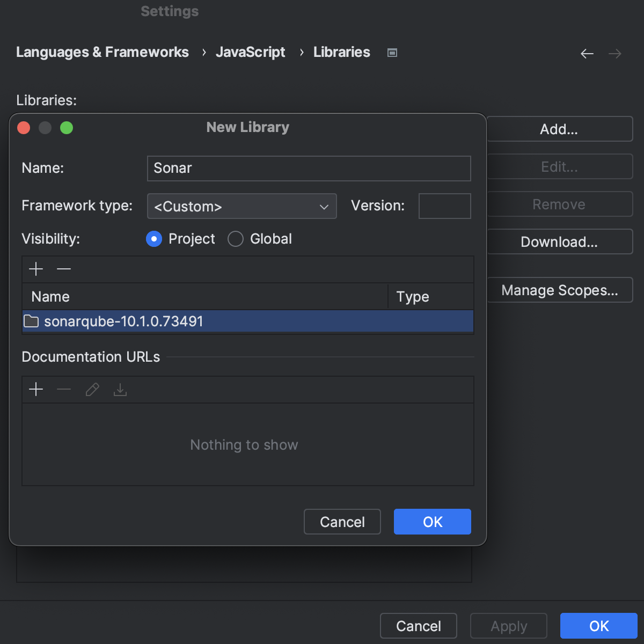The height and width of the screenshot is (644, 644).
Task: Edit the selected documentation URL
Action: pyautogui.click(x=92, y=390)
